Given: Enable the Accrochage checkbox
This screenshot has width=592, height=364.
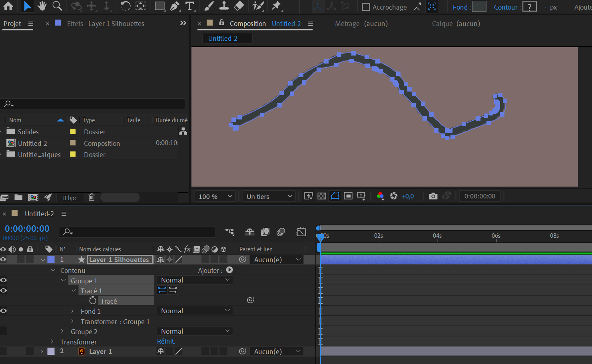Looking at the screenshot, I should [366, 7].
